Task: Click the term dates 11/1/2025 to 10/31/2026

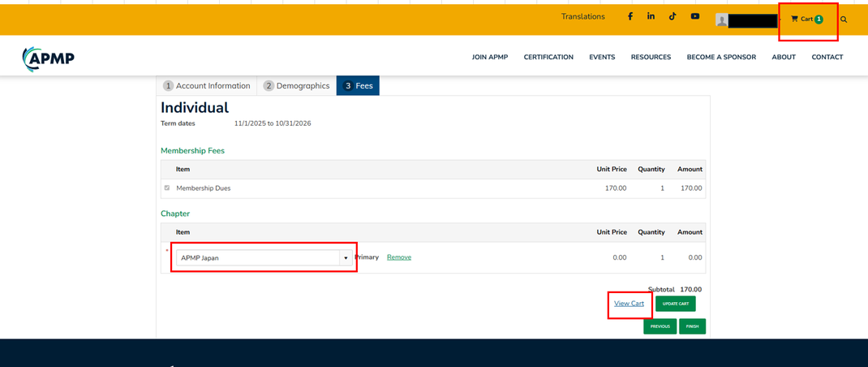Action: [273, 123]
